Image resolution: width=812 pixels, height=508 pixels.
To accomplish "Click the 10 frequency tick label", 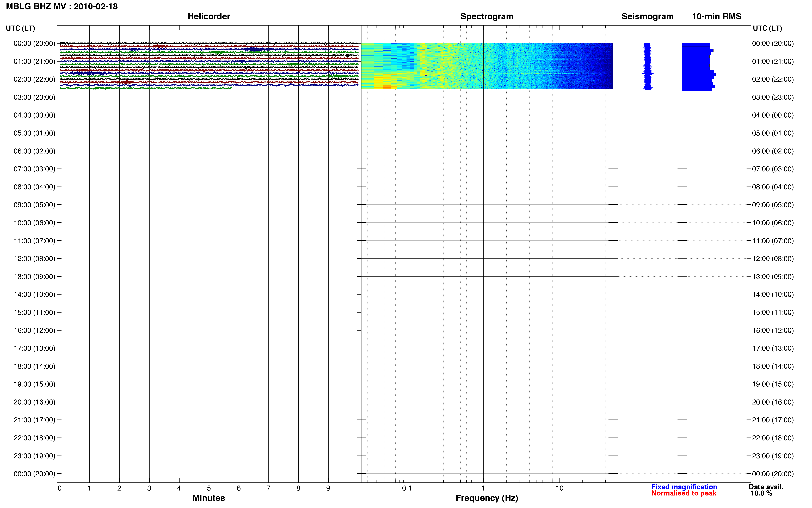I will (x=559, y=488).
